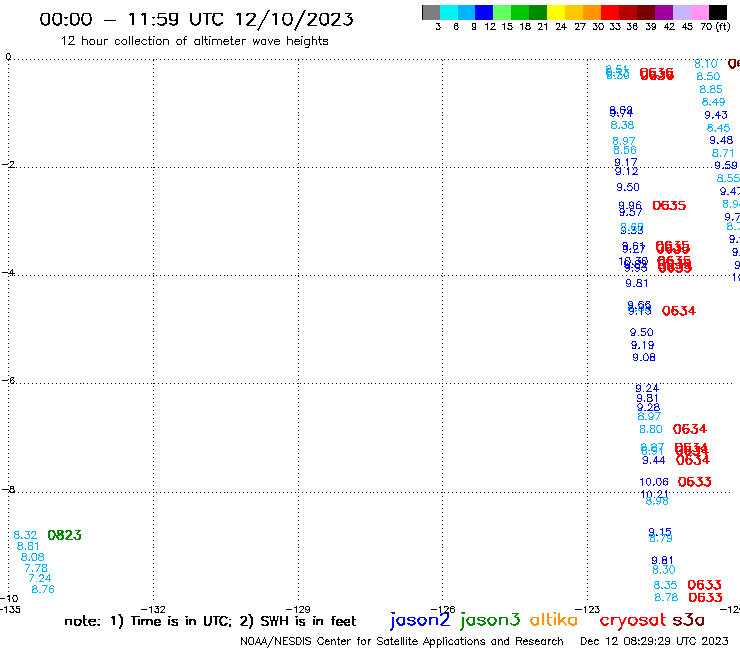The image size is (740, 650).
Task: Select the orange swatch in the wave-height legend
Action: click(x=592, y=12)
